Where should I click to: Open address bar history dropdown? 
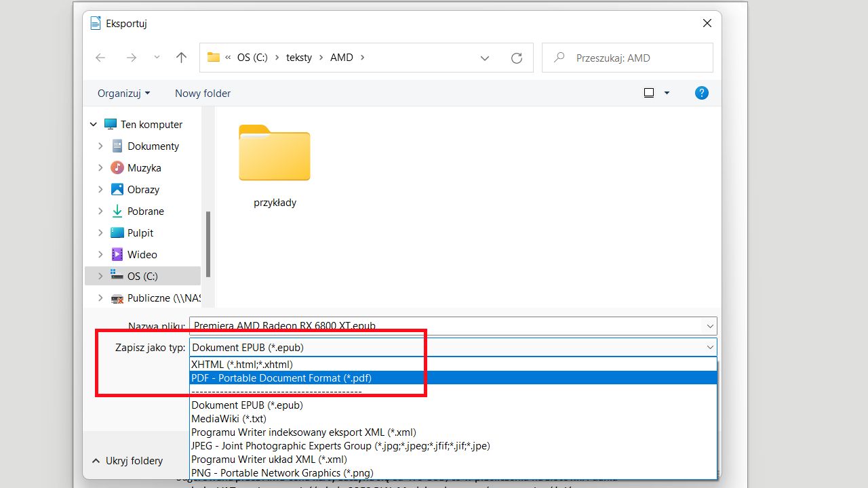click(485, 58)
